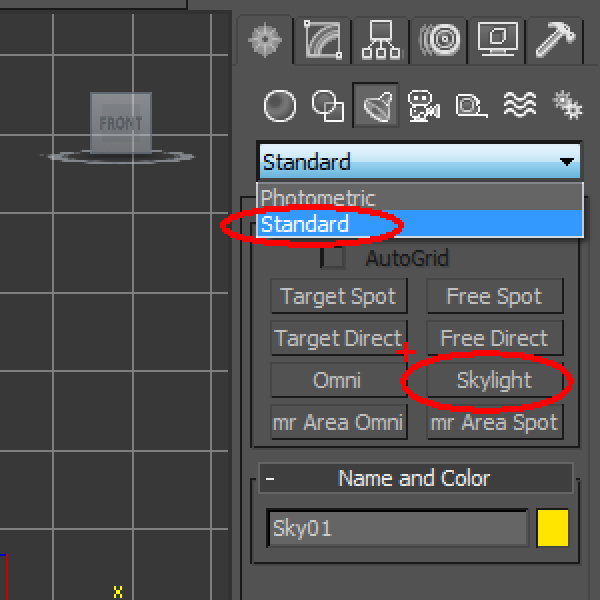Image resolution: width=600 pixels, height=600 pixels.
Task: Click the light type dropdown arrow
Action: click(x=567, y=162)
